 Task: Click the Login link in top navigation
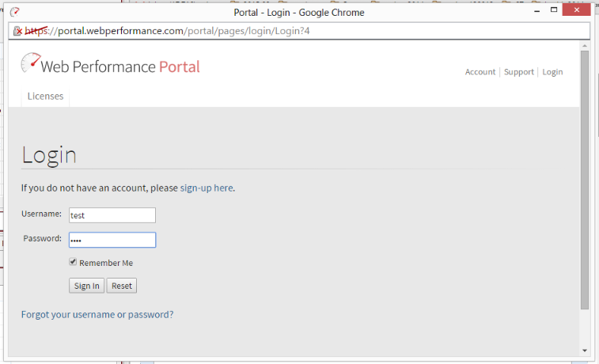pos(552,72)
